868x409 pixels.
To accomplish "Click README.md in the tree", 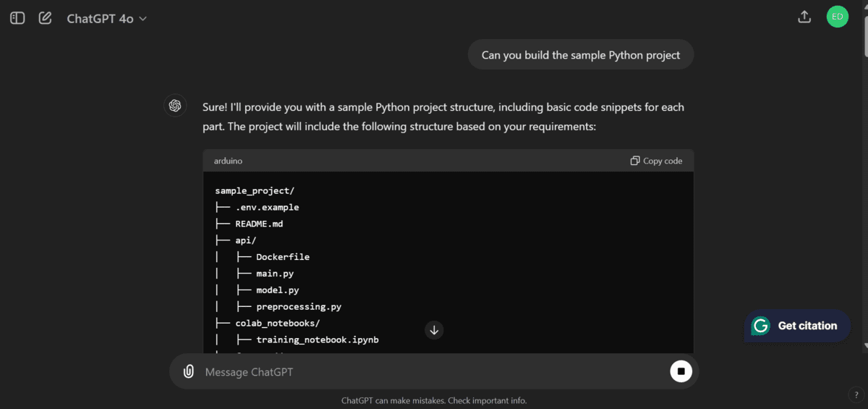I will point(259,224).
